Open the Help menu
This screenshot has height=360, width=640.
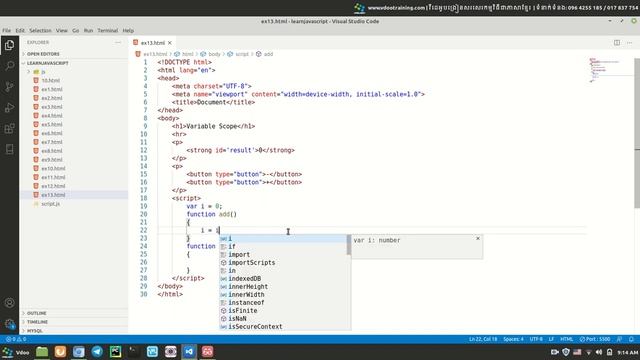(x=128, y=31)
